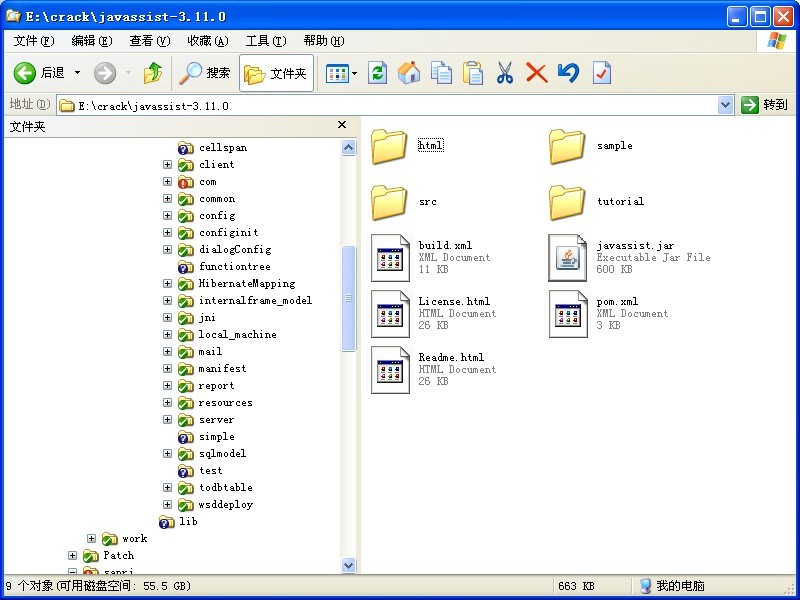Expand the wsddeploy tree node
The width and height of the screenshot is (800, 600).
click(x=167, y=505)
